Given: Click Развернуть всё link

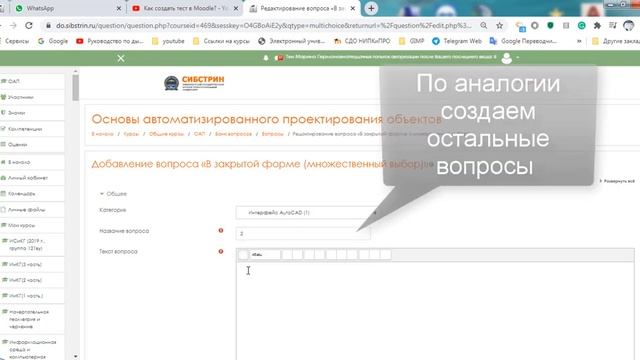Looking at the screenshot, I should click(x=617, y=181).
